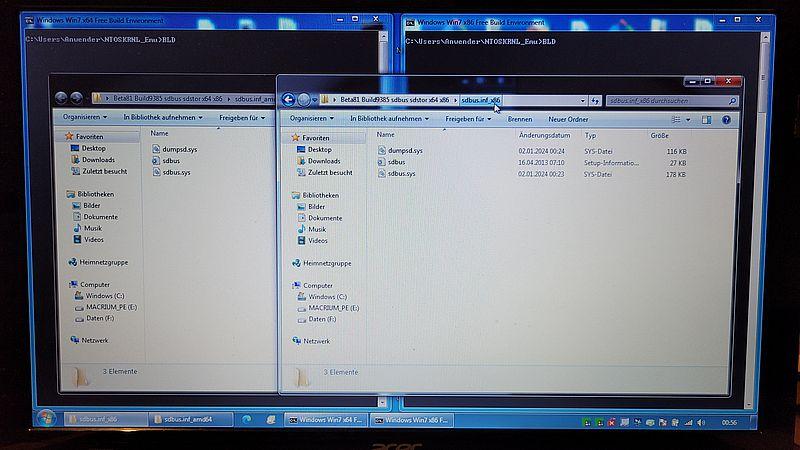This screenshot has width=800, height=450.
Task: Open Heimnetzgruppe in rear window sidebar
Action: 98,262
